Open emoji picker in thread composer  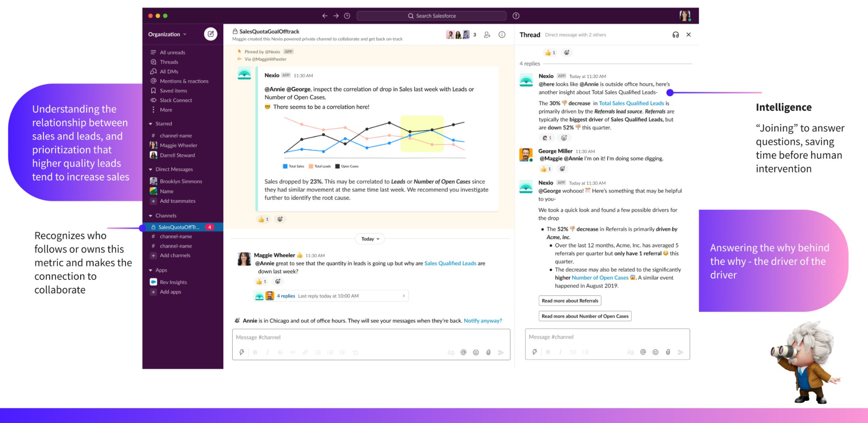[x=655, y=352]
